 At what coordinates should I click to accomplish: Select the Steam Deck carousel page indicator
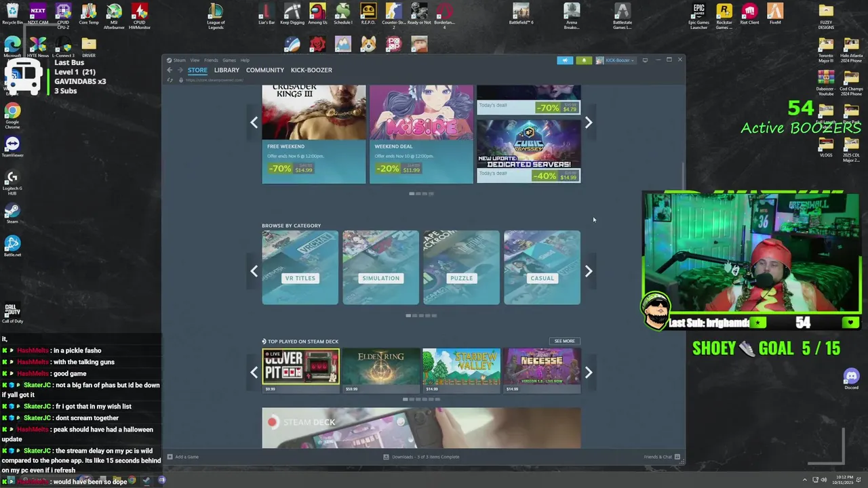click(x=421, y=399)
